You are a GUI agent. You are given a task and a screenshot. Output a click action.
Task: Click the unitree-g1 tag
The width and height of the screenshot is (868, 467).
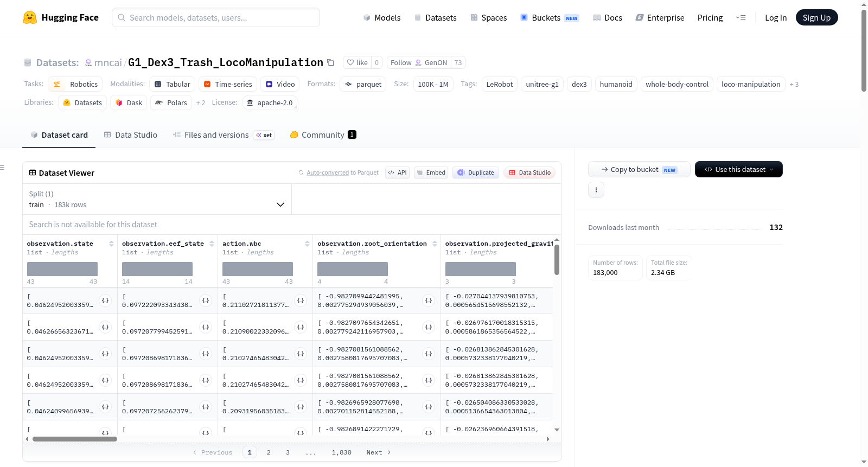click(x=542, y=84)
